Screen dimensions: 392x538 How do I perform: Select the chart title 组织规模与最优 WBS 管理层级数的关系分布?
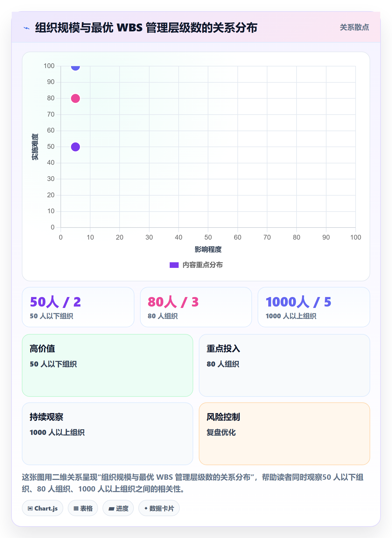pyautogui.click(x=146, y=28)
